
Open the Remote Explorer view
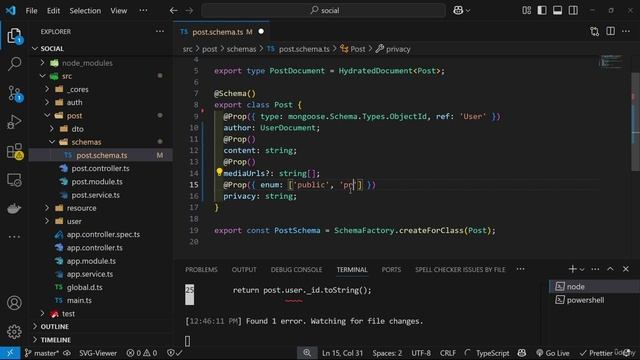(14, 180)
